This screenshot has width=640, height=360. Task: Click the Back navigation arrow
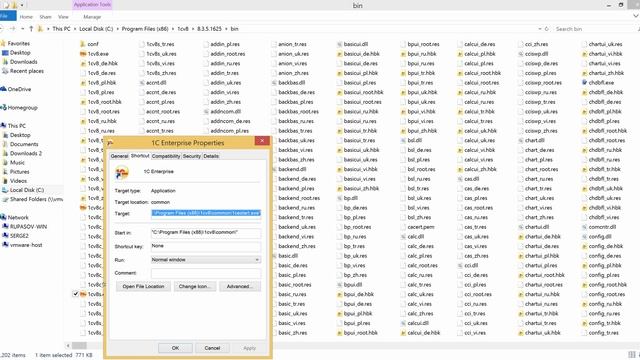point(2,29)
